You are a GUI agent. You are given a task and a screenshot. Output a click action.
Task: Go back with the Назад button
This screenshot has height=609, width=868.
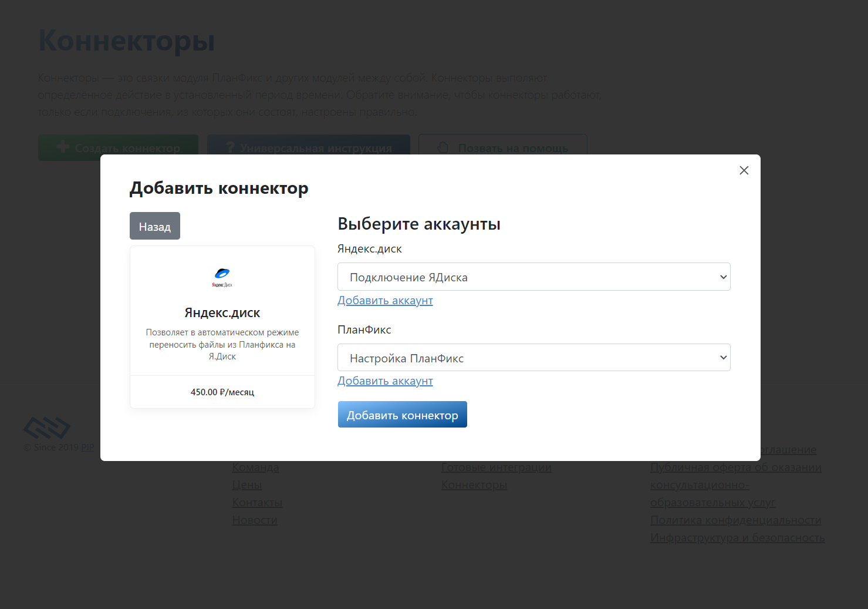(x=155, y=226)
